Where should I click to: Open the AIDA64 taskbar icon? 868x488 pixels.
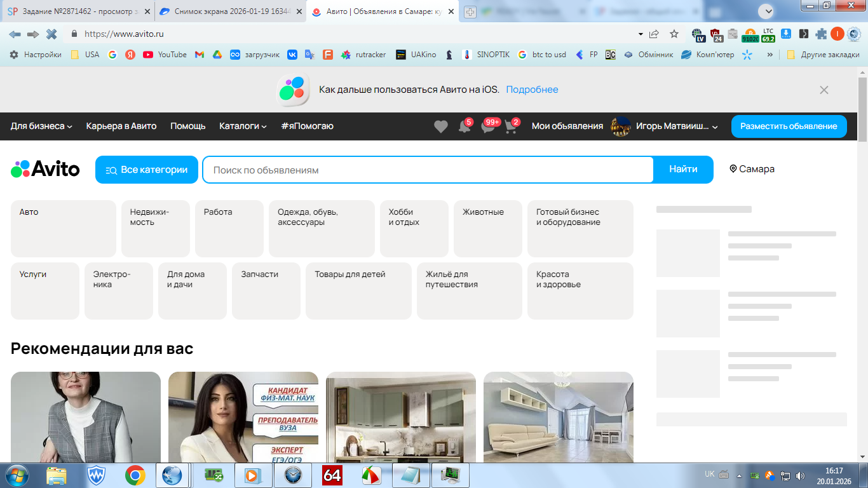(x=332, y=475)
